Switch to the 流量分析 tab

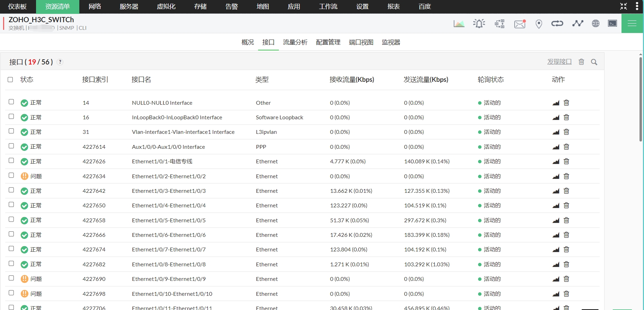click(295, 42)
